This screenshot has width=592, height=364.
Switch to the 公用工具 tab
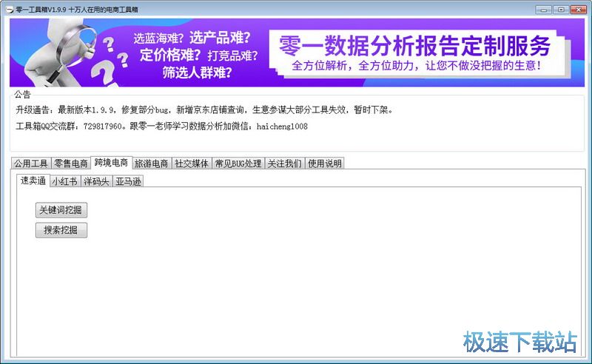[x=31, y=164]
